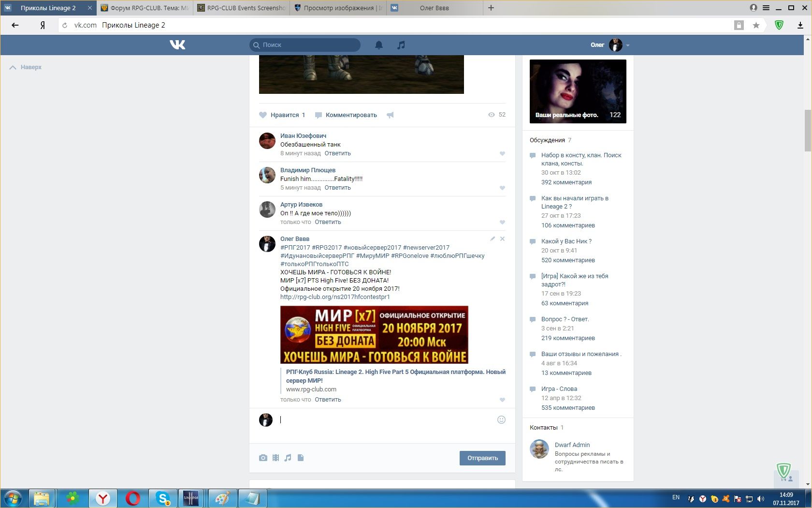812x508 pixels.
Task: Share the post with megaphone icon
Action: click(x=390, y=115)
